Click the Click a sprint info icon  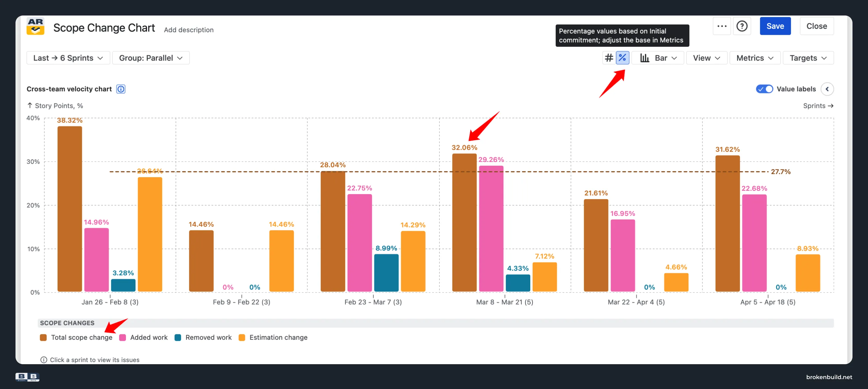[43, 360]
